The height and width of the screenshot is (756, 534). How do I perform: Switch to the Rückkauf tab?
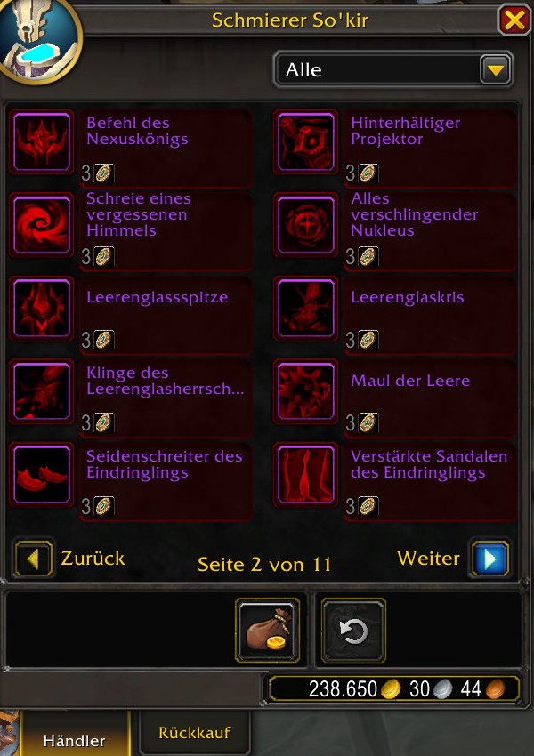(x=194, y=733)
